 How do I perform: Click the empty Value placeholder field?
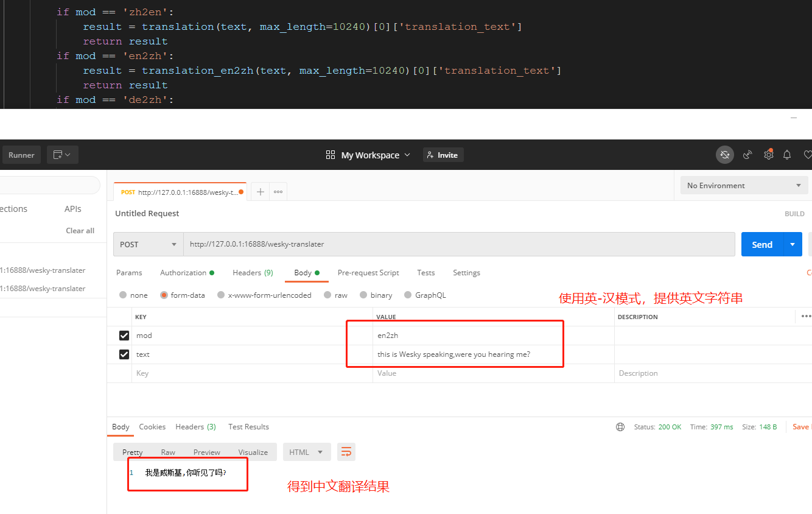[x=494, y=373]
